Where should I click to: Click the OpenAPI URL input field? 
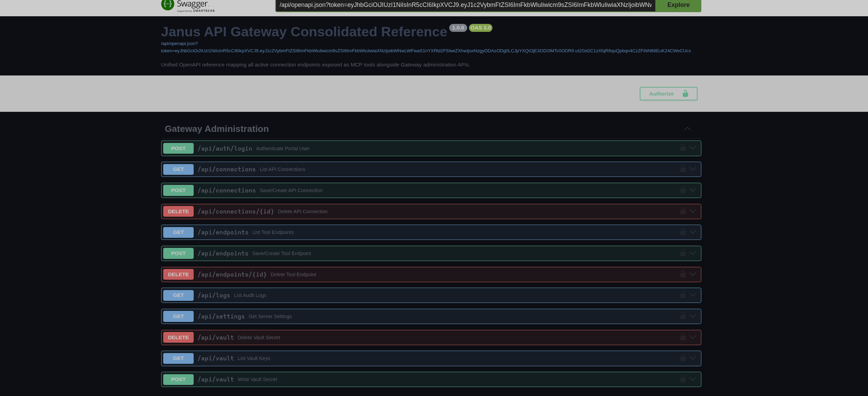pyautogui.click(x=465, y=5)
